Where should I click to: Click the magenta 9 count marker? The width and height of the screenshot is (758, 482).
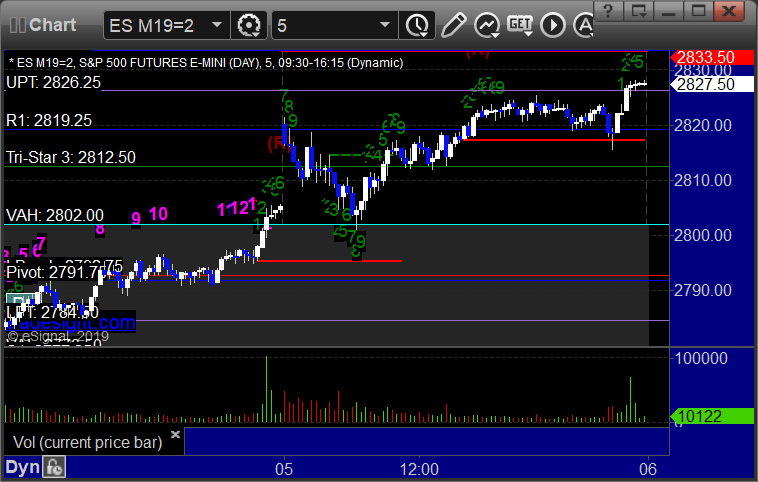point(136,218)
